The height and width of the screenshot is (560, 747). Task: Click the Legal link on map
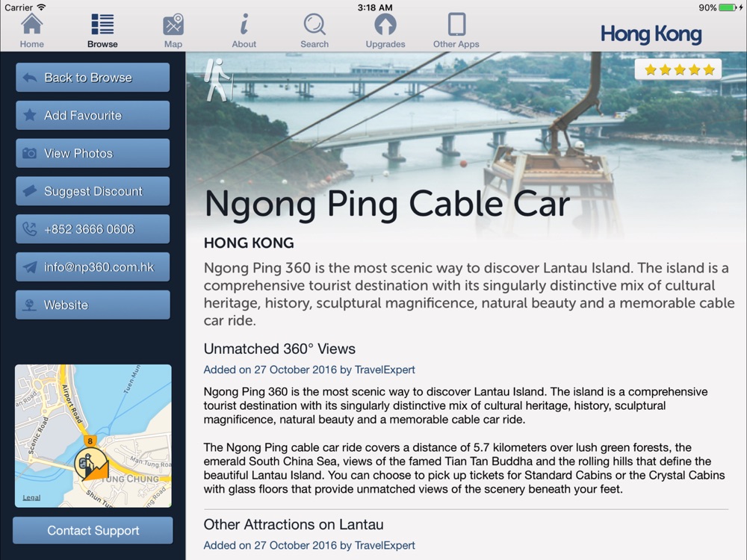click(31, 497)
